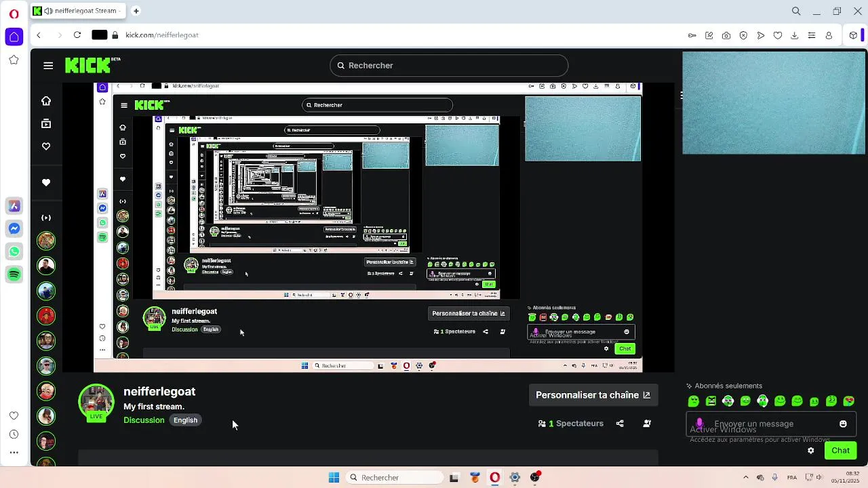Open Opera Flow send icon
The width and height of the screenshot is (868, 488).
760,35
